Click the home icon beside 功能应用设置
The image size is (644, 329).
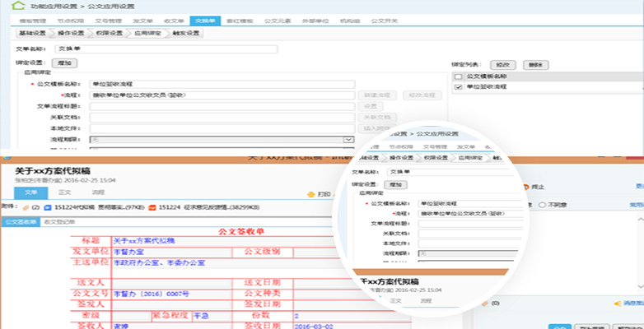coord(7,6)
